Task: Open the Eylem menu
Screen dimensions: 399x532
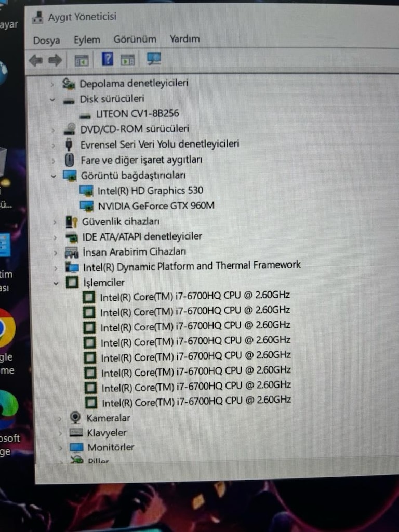Action: (87, 40)
